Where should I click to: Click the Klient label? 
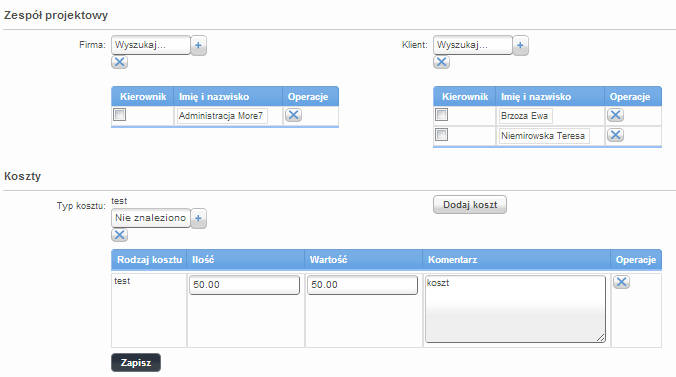415,45
